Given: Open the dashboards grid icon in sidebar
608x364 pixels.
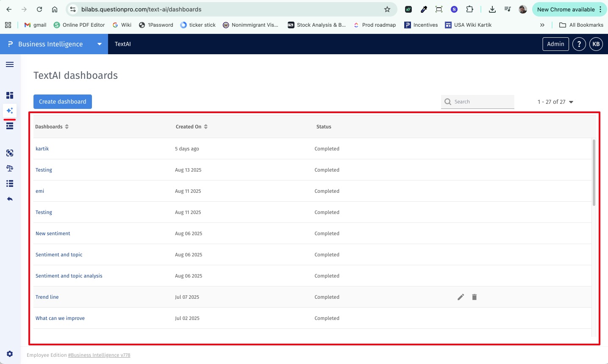Looking at the screenshot, I should pyautogui.click(x=10, y=95).
